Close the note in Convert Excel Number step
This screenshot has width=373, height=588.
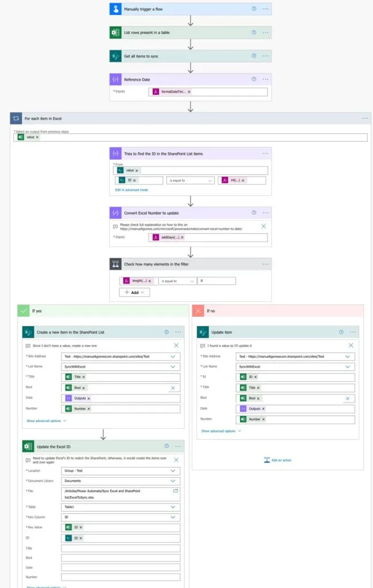(263, 226)
